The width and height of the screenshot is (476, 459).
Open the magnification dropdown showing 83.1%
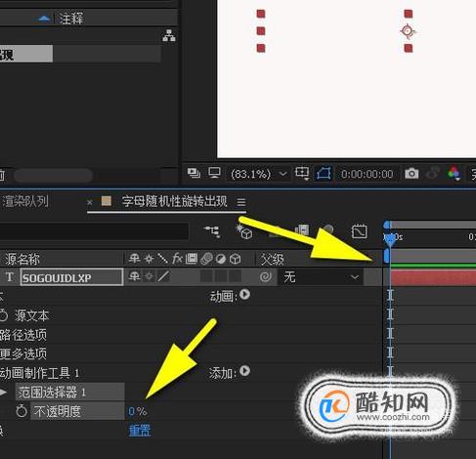pyautogui.click(x=258, y=174)
